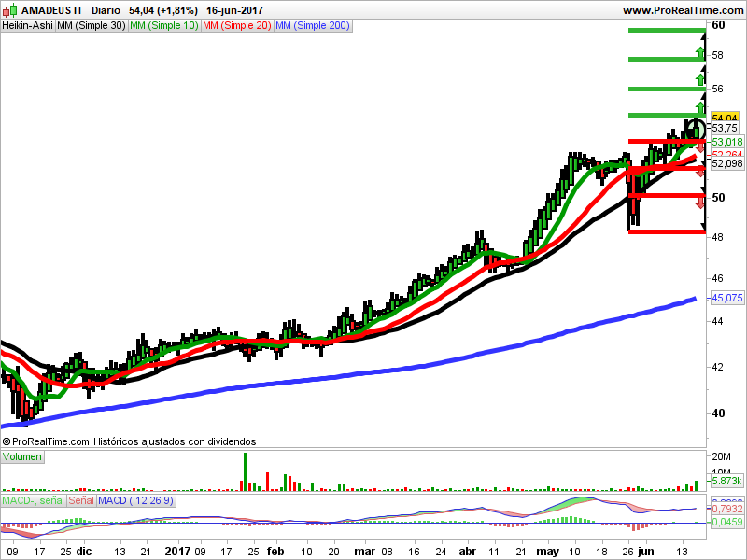
Task: Select the Heikin-Ashi price label
Action: 28,26
